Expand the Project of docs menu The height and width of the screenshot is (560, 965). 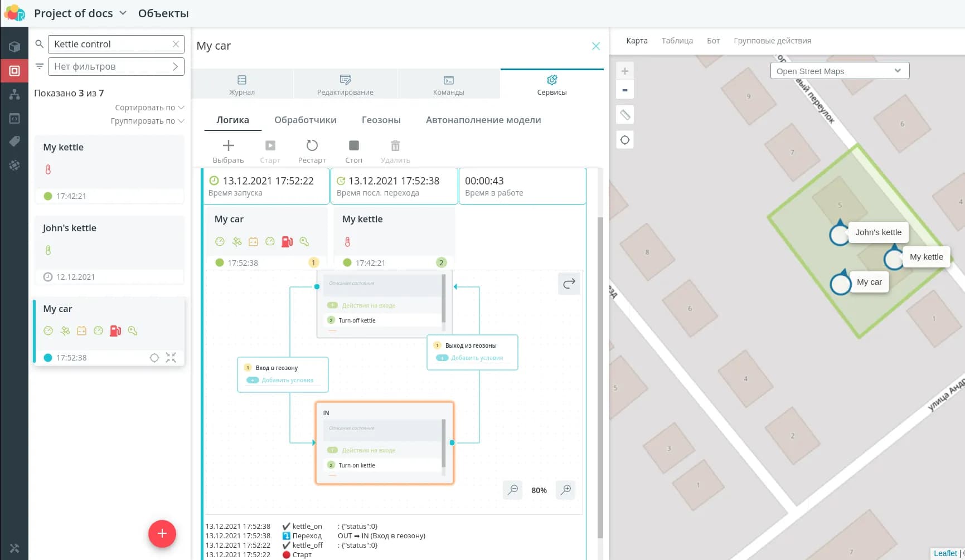coord(123,13)
